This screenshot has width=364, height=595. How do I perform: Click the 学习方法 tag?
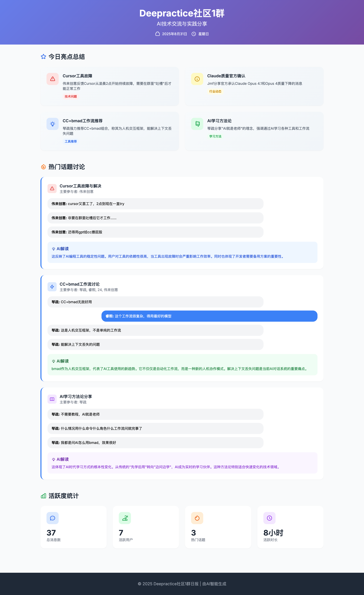[215, 136]
